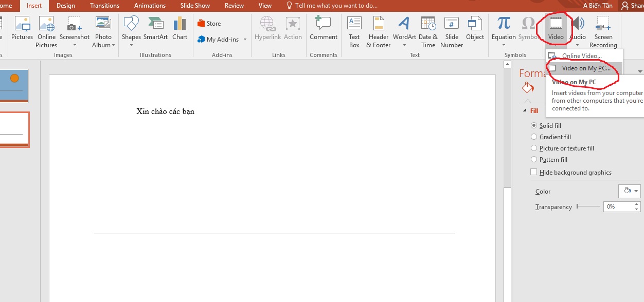Choose Gradient fill
Screen dimensions: 644x302
point(551,137)
